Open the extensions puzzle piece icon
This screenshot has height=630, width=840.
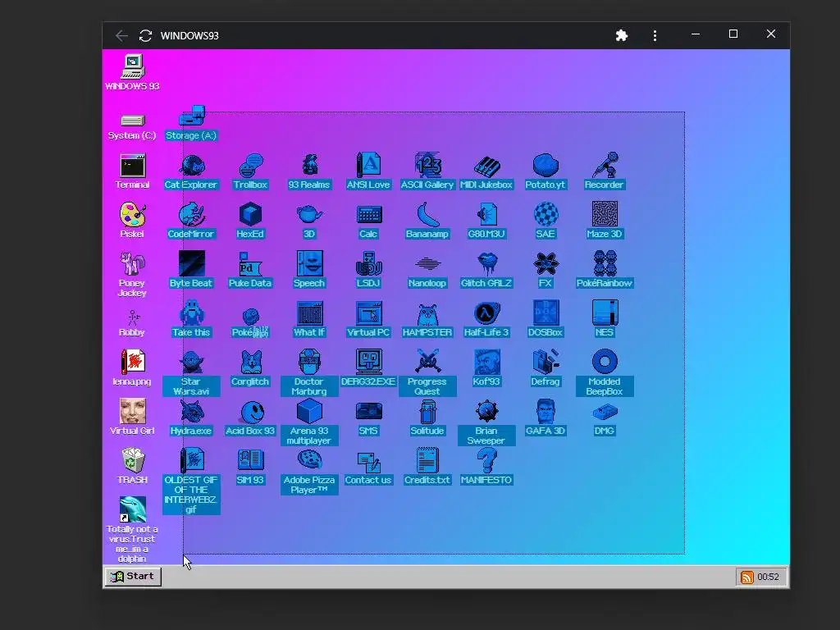[x=622, y=35]
